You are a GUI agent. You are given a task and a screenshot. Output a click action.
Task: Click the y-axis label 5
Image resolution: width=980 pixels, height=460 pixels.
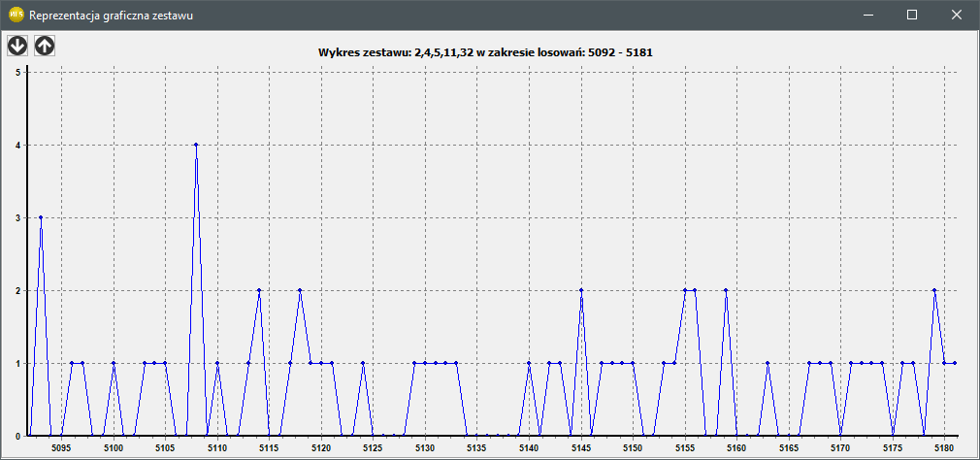pos(18,73)
